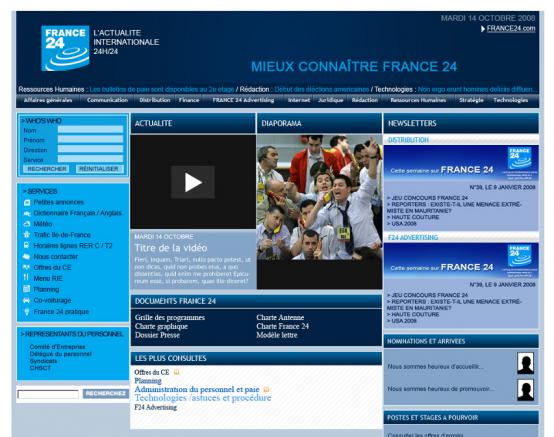Open Grille des programmes document
The image size is (554, 437).
(x=170, y=317)
